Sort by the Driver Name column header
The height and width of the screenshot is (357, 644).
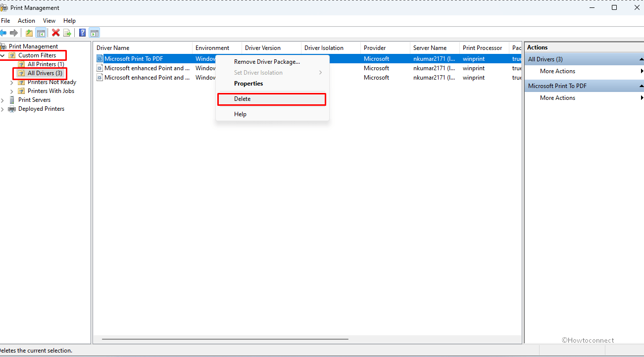(143, 48)
